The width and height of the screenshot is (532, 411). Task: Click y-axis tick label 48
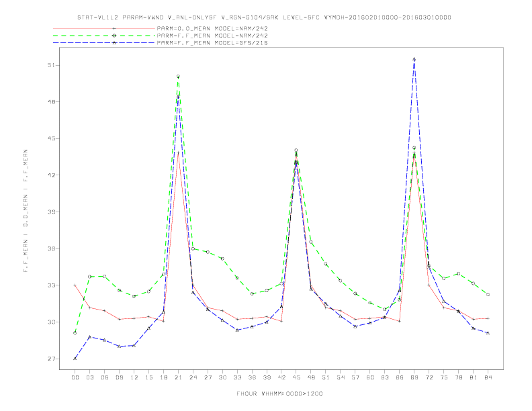(51, 101)
